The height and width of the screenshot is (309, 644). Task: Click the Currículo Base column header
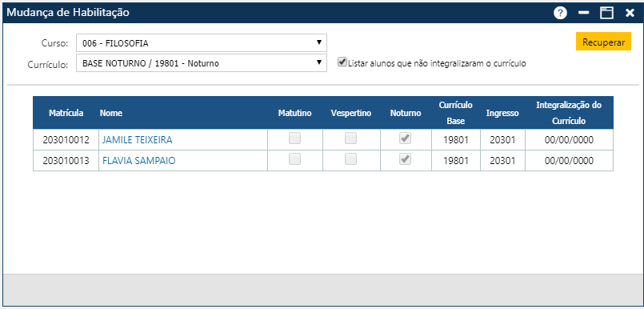click(x=455, y=113)
